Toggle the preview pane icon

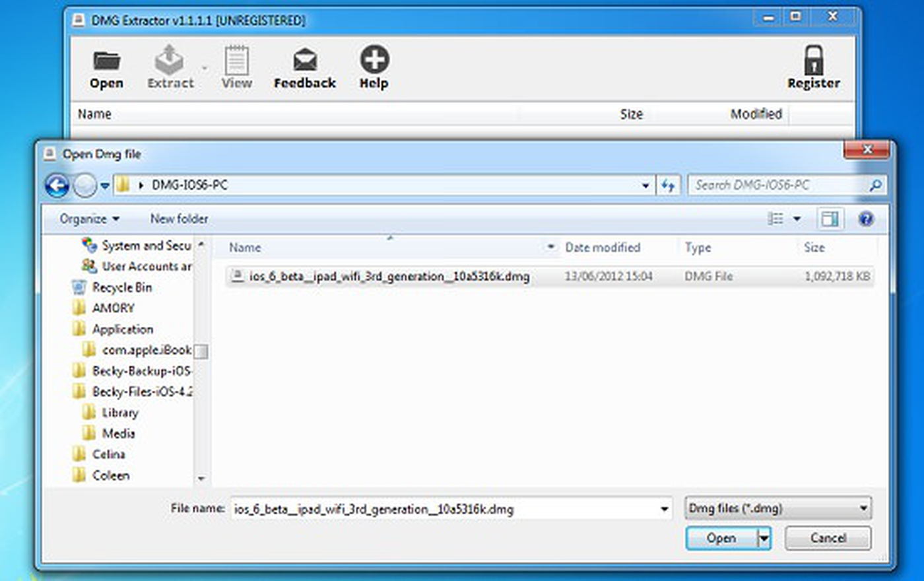830,219
